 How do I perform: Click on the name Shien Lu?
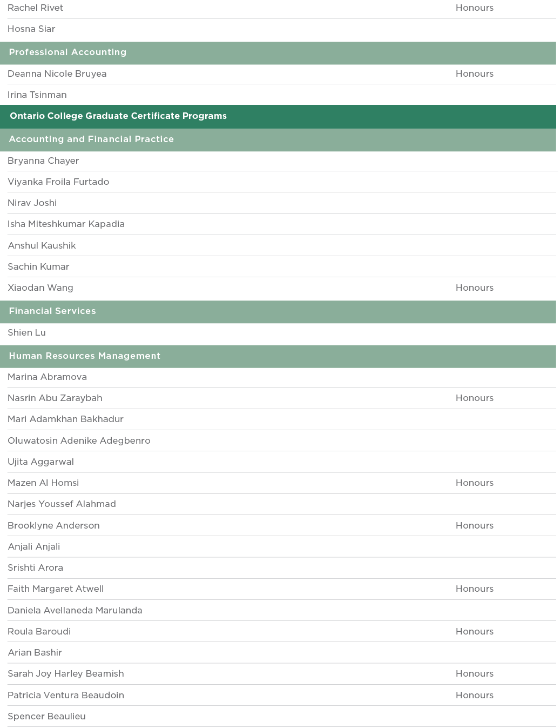(x=26, y=333)
